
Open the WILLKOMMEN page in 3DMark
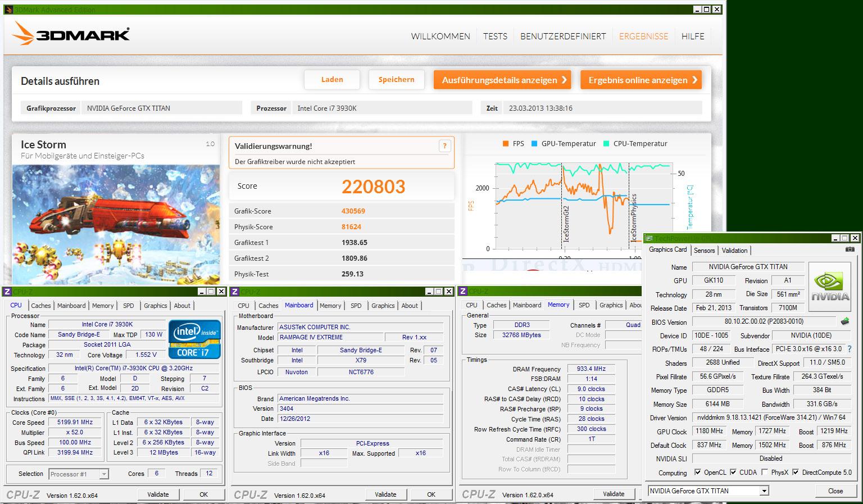click(x=440, y=36)
